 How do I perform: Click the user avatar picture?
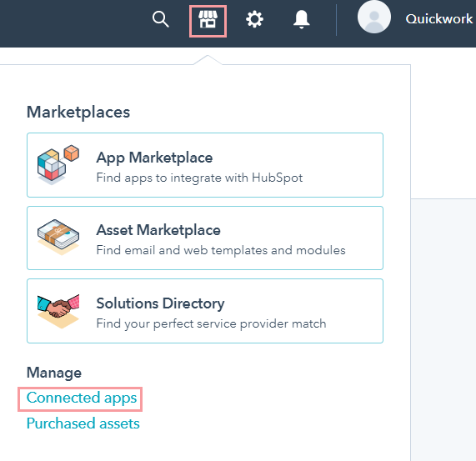(374, 17)
